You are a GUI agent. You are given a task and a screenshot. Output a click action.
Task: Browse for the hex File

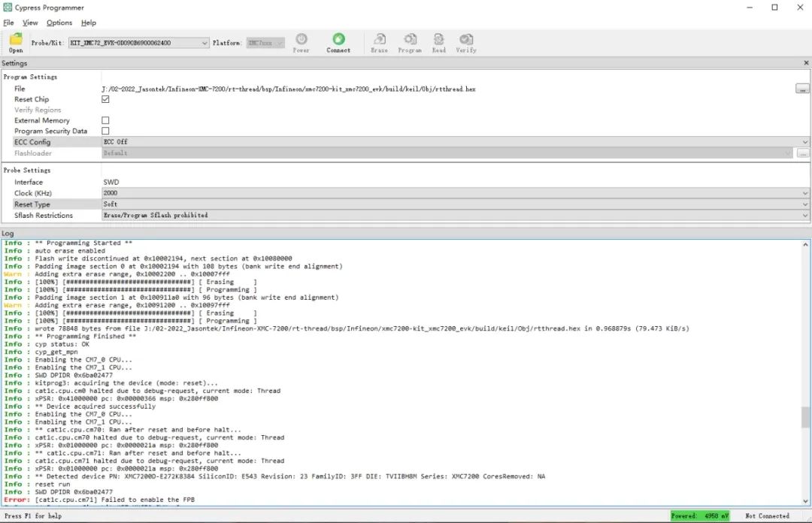coord(802,89)
